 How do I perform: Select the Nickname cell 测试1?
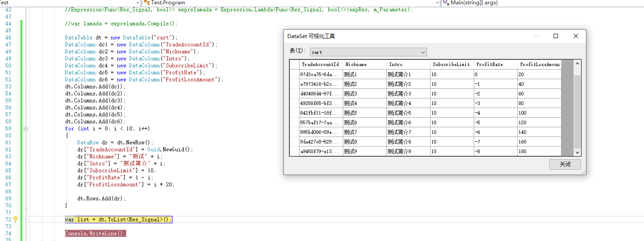365,74
